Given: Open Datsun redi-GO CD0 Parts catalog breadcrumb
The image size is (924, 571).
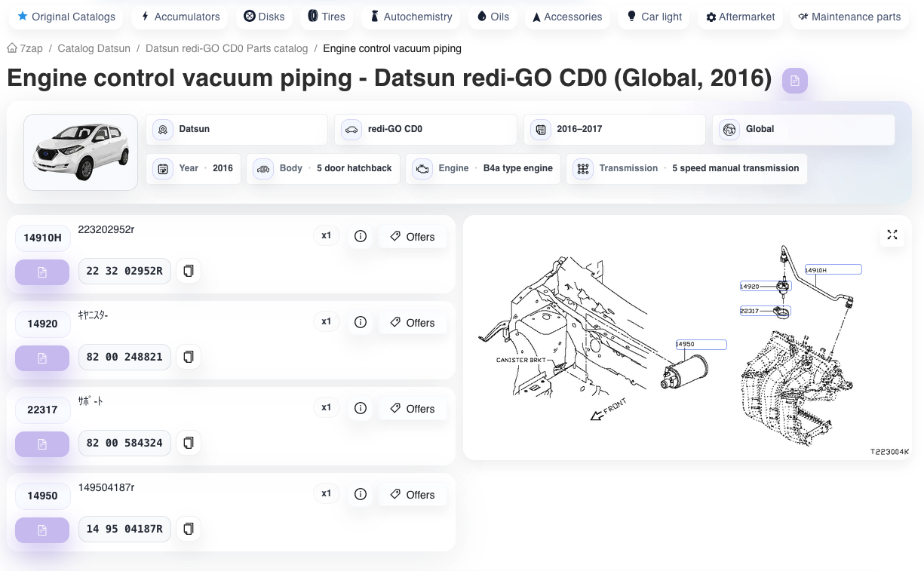Looking at the screenshot, I should click(226, 48).
